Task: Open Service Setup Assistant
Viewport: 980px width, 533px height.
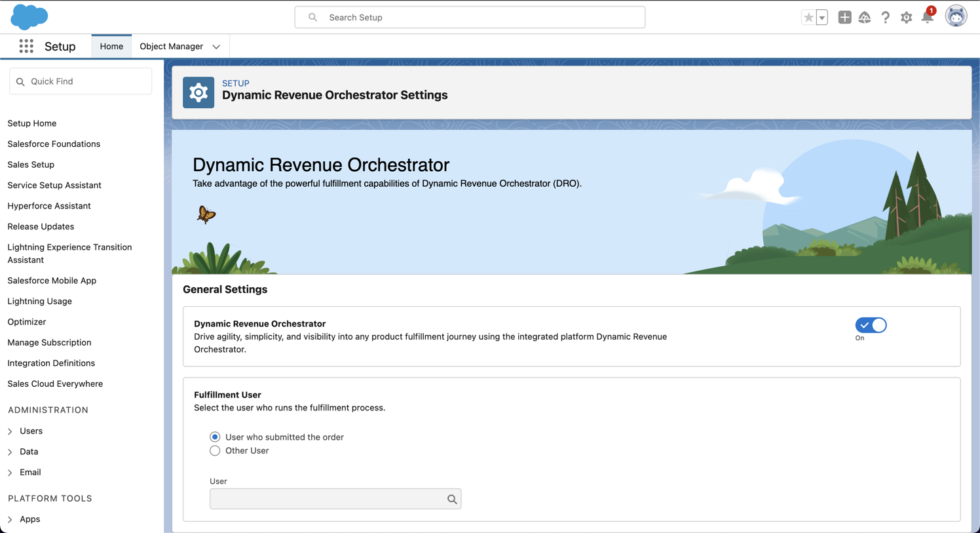Action: pyautogui.click(x=54, y=185)
